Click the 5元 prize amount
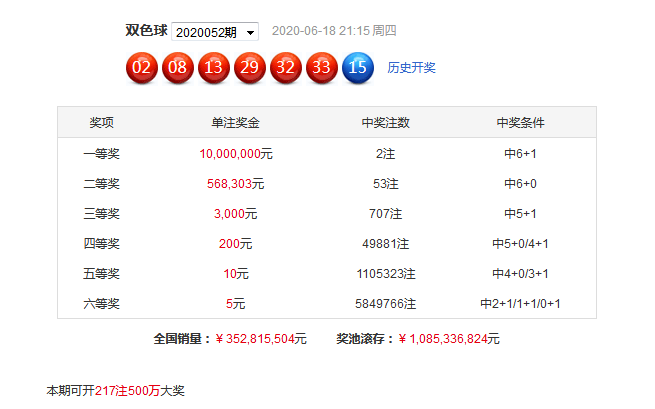This screenshot has width=655, height=409. 236,304
